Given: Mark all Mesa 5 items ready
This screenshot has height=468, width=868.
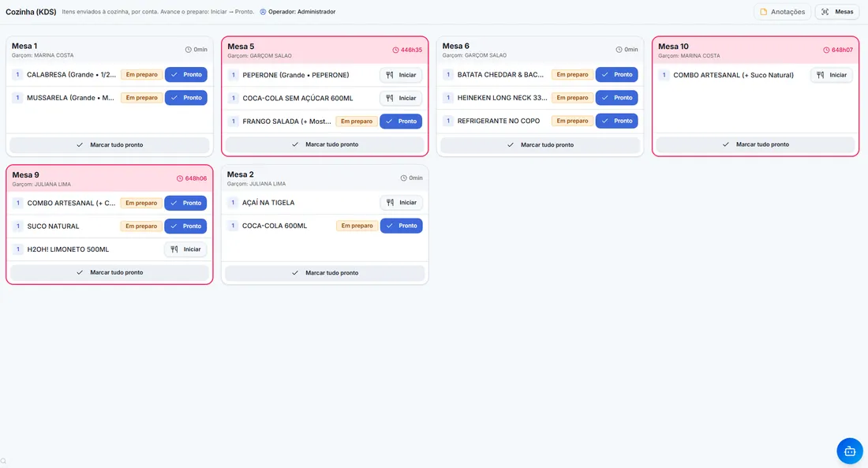Looking at the screenshot, I should pyautogui.click(x=325, y=144).
